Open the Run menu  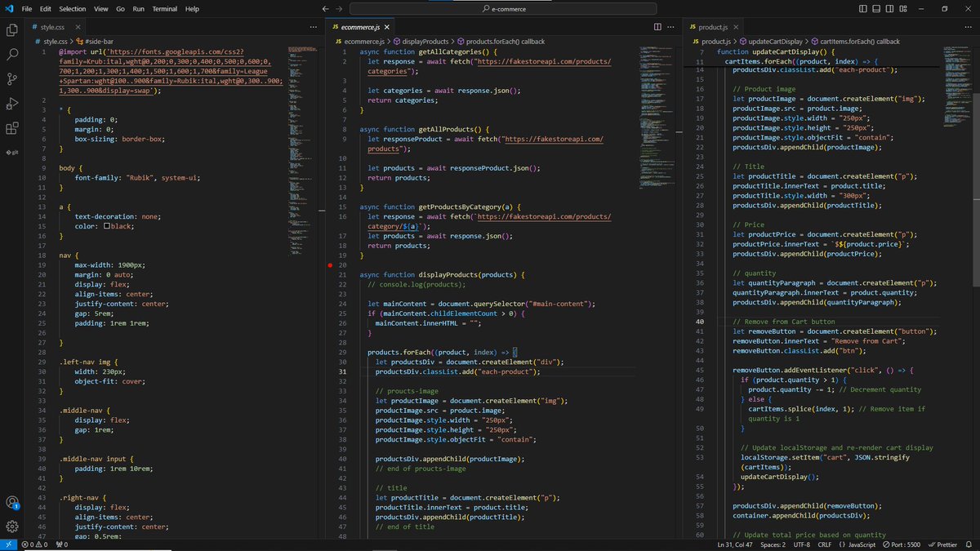tap(138, 9)
